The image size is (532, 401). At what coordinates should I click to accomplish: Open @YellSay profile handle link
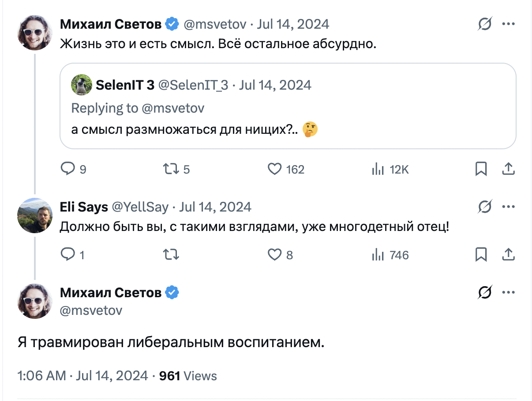point(140,207)
